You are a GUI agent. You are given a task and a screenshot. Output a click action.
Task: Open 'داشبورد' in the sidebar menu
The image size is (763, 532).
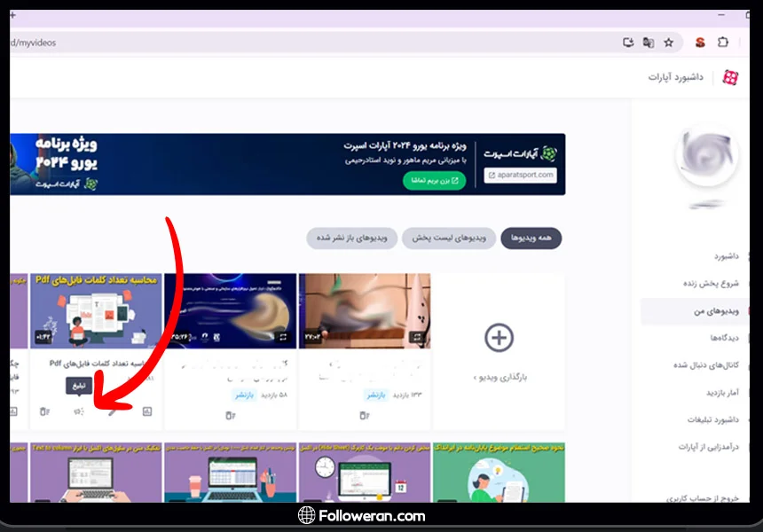point(720,256)
